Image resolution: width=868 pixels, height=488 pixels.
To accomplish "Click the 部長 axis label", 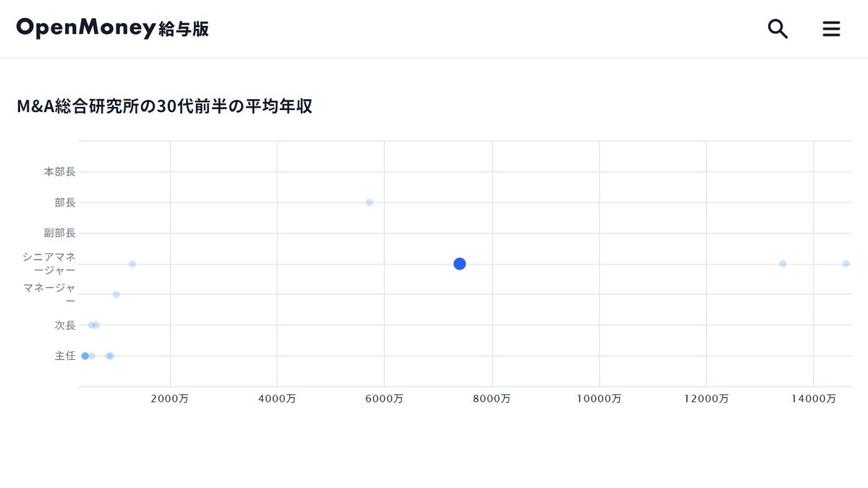I will (x=65, y=202).
